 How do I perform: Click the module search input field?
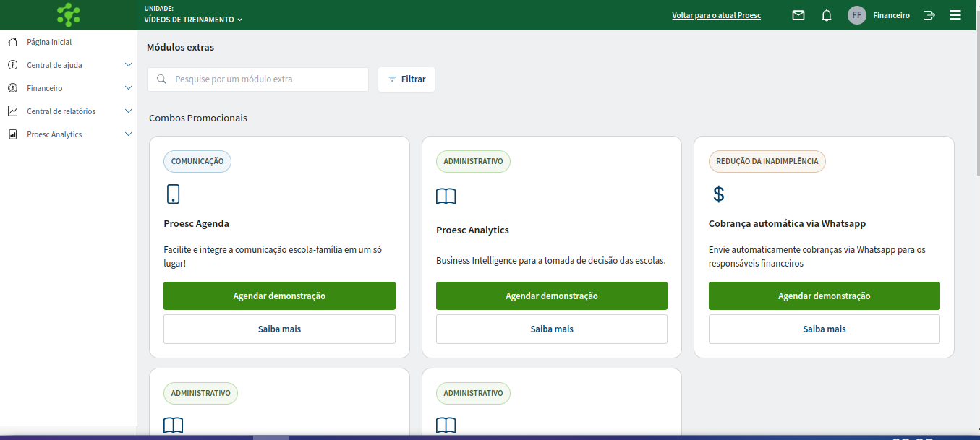(257, 79)
